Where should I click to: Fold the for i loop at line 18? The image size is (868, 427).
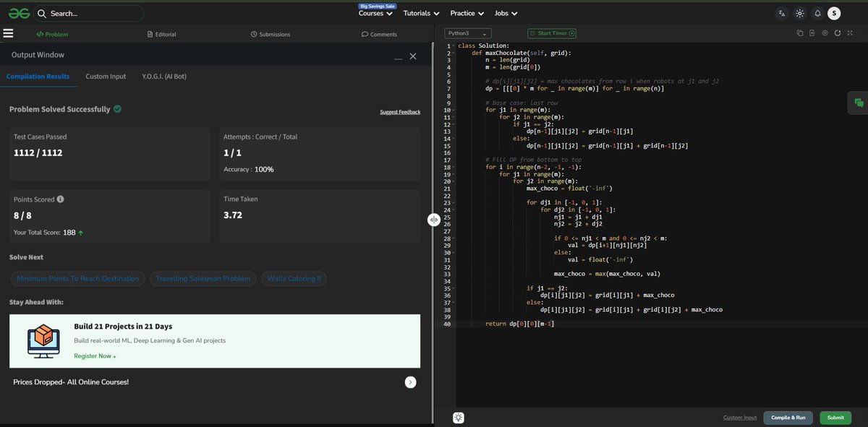coord(454,167)
